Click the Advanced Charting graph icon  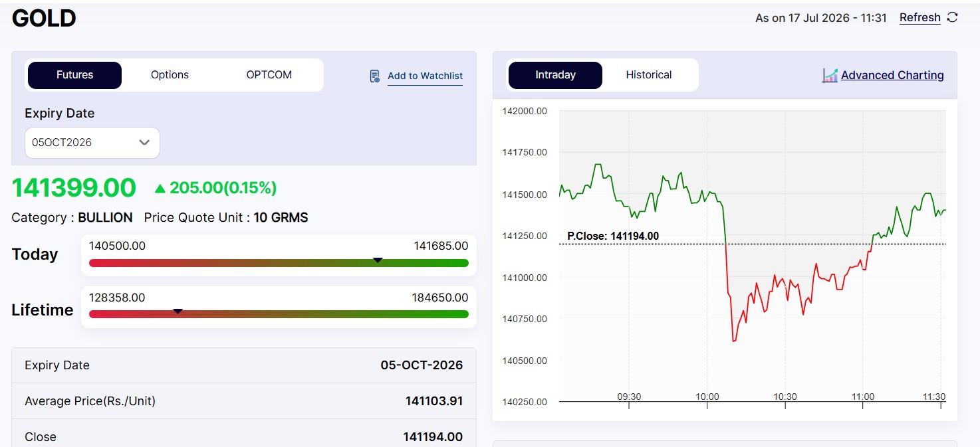[830, 75]
